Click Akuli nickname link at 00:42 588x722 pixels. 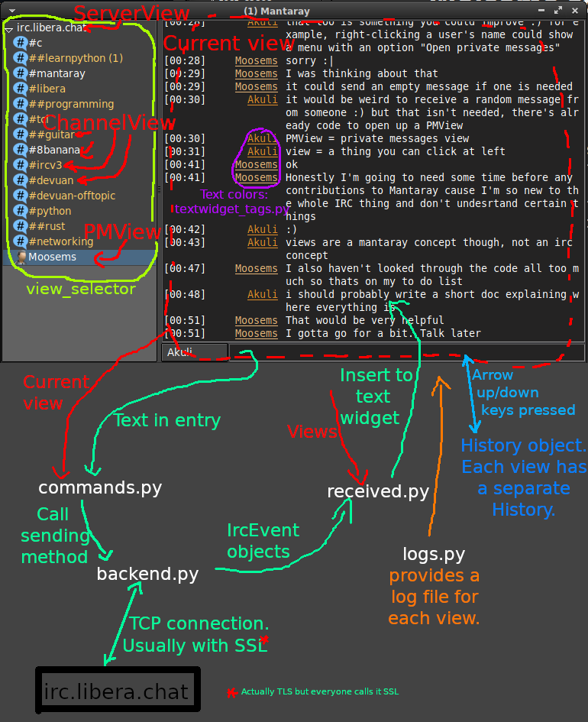coord(262,229)
